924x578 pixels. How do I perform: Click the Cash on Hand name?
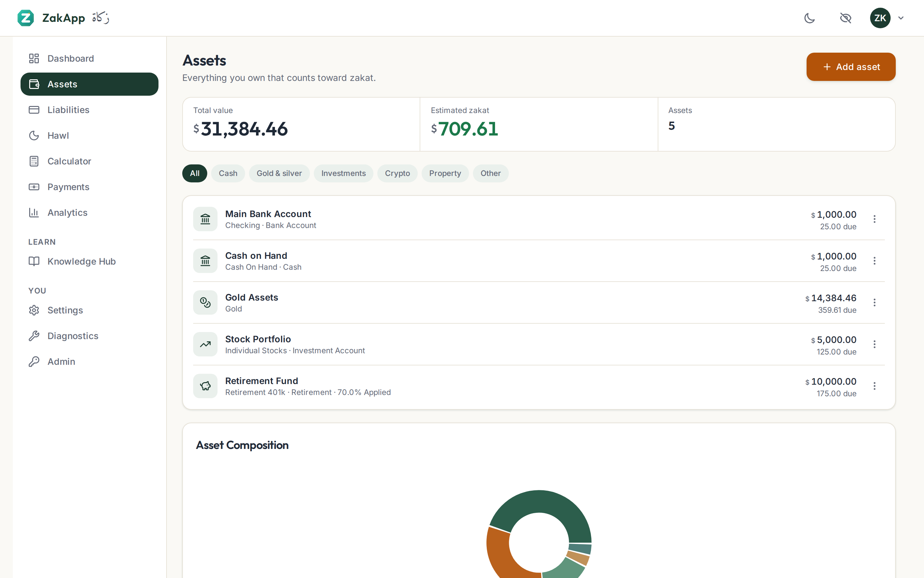(256, 255)
